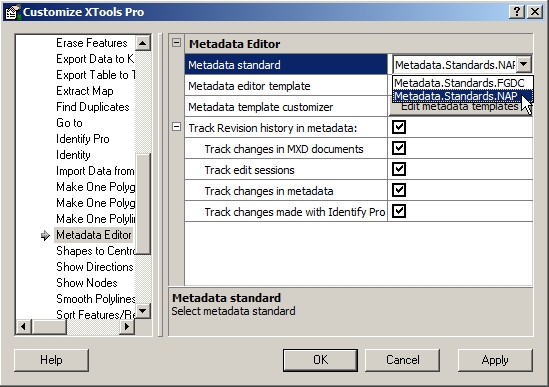Select Shapes to Centro in the tool list

coord(95,251)
